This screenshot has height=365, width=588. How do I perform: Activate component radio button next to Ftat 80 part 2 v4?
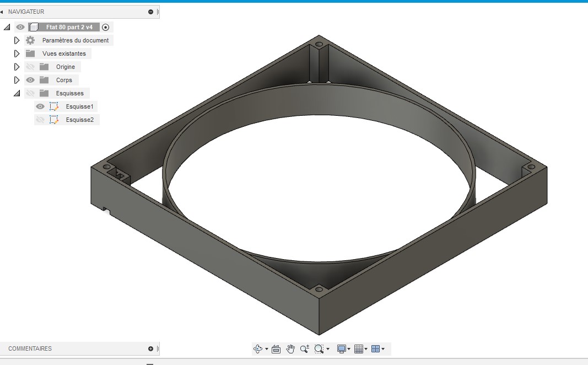coord(105,27)
